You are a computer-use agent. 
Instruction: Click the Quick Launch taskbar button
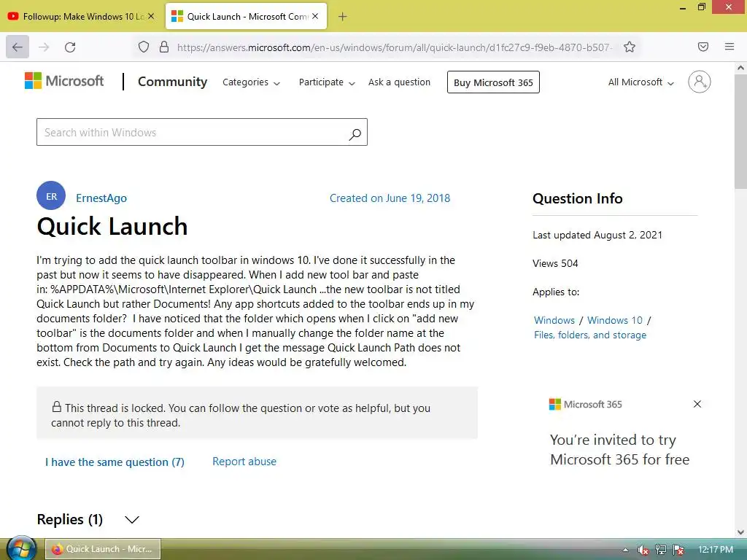click(x=103, y=549)
